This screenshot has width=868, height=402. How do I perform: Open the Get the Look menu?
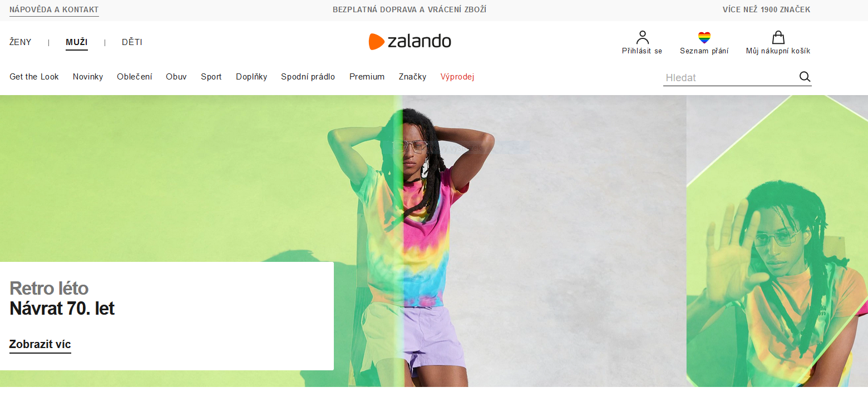pos(34,77)
